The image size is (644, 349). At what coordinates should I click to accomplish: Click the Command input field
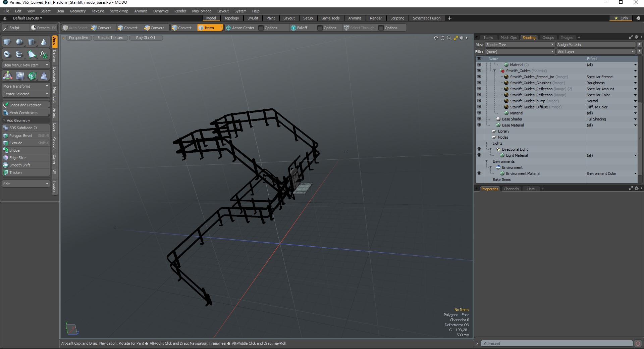[557, 344]
